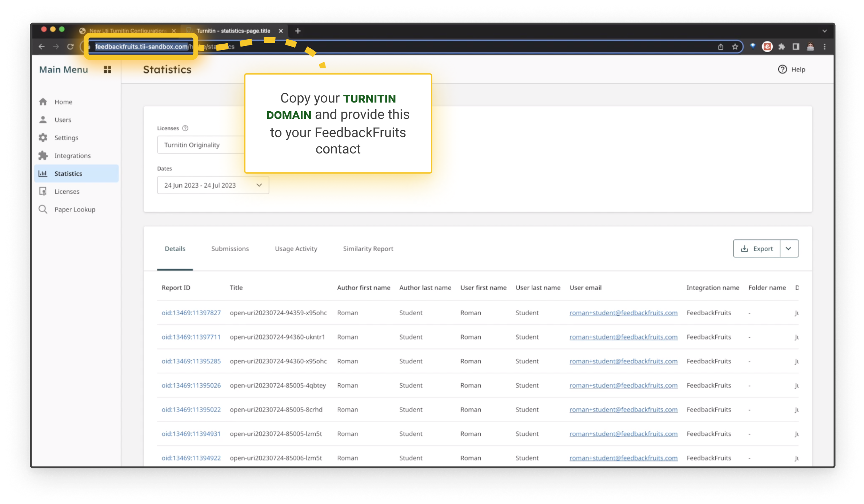864x504 pixels.
Task: Open a new browser tab with plus icon
Action: [298, 31]
